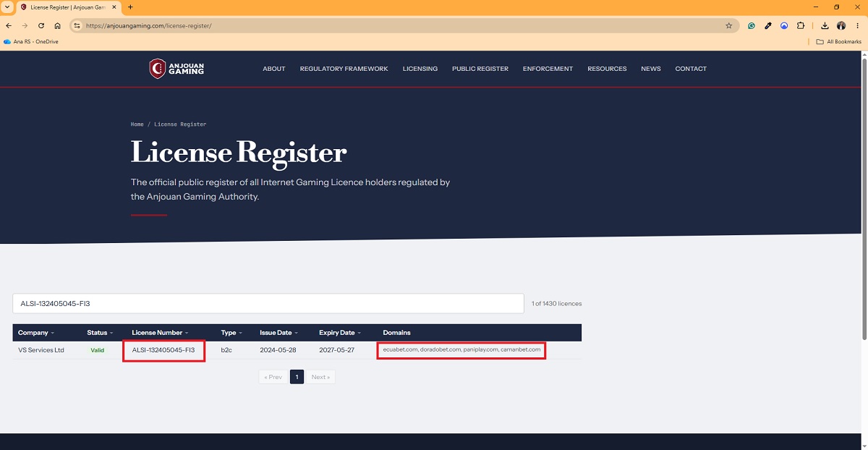This screenshot has width=868, height=450.
Task: Sort the table by Type column
Action: (x=231, y=333)
